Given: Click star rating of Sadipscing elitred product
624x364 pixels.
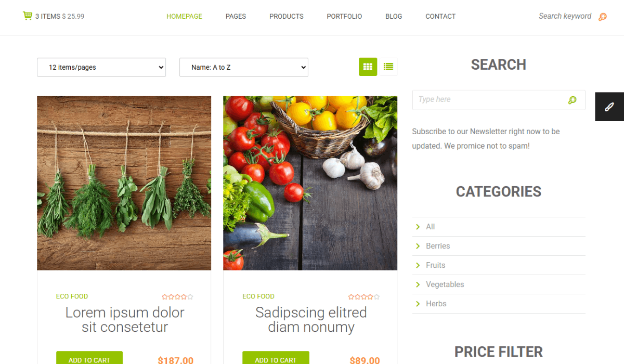Looking at the screenshot, I should (x=364, y=297).
